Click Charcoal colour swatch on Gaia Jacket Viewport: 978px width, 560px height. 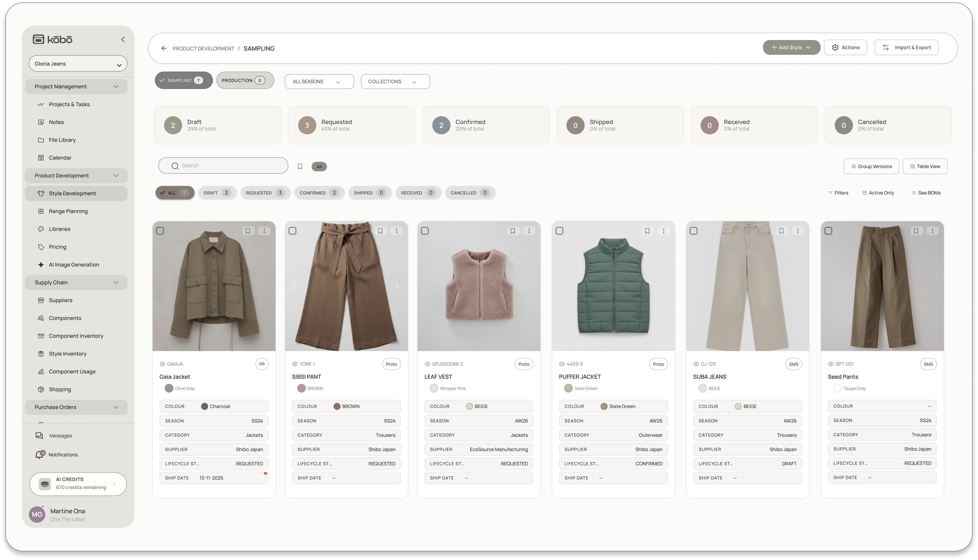[204, 407]
